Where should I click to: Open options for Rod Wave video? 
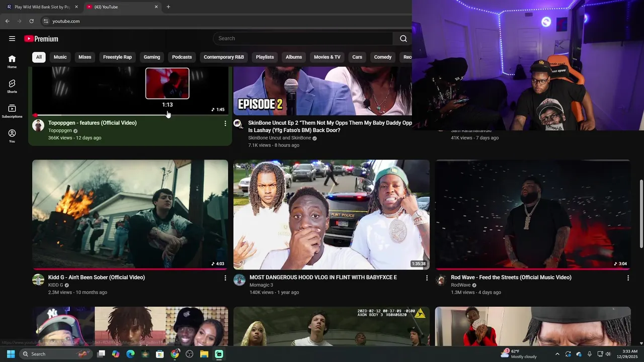click(628, 278)
